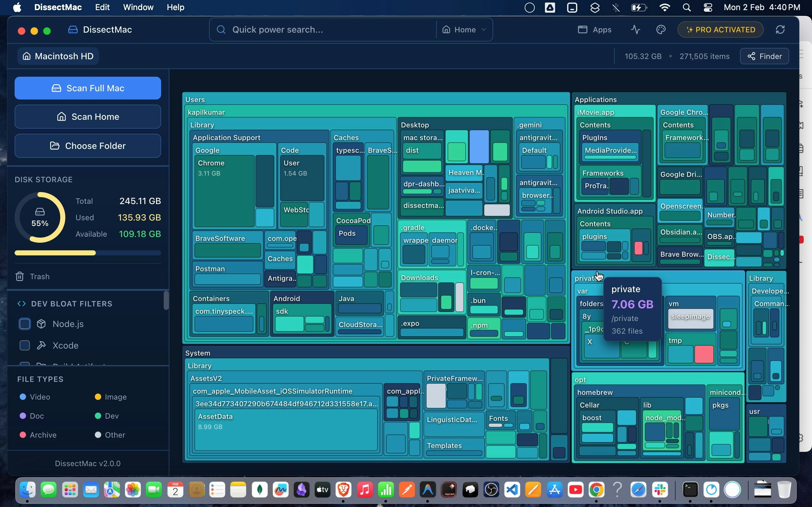Click the Dev Bloat Filters code icon
The width and height of the screenshot is (812, 507).
coord(22,304)
